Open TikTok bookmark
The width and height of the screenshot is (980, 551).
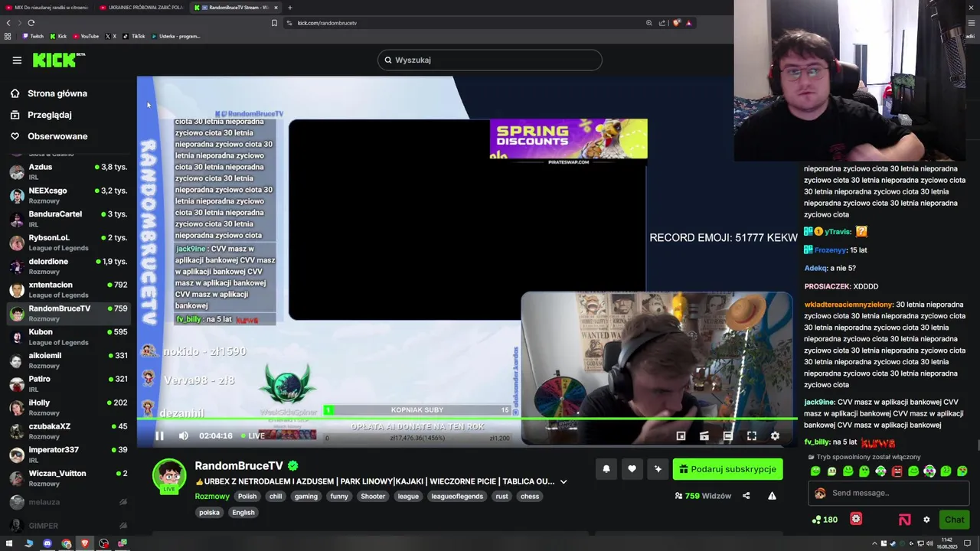point(134,36)
